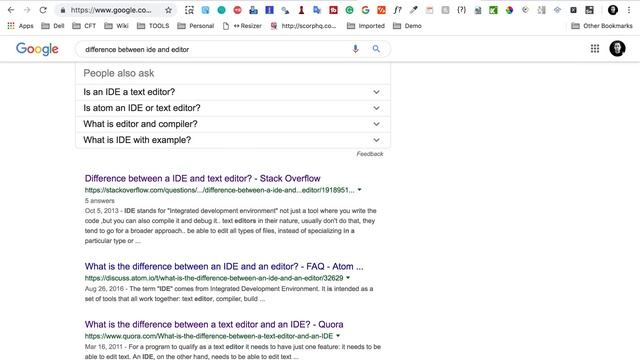Screen dimensions: 640x360
Task: Open the rainbow color wheel extension
Action: pos(509,10)
